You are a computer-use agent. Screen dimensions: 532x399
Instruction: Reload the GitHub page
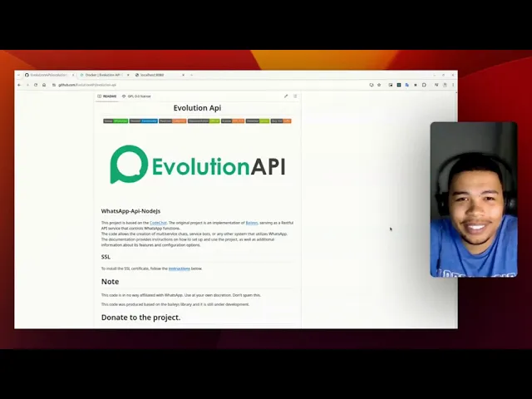[x=36, y=85]
